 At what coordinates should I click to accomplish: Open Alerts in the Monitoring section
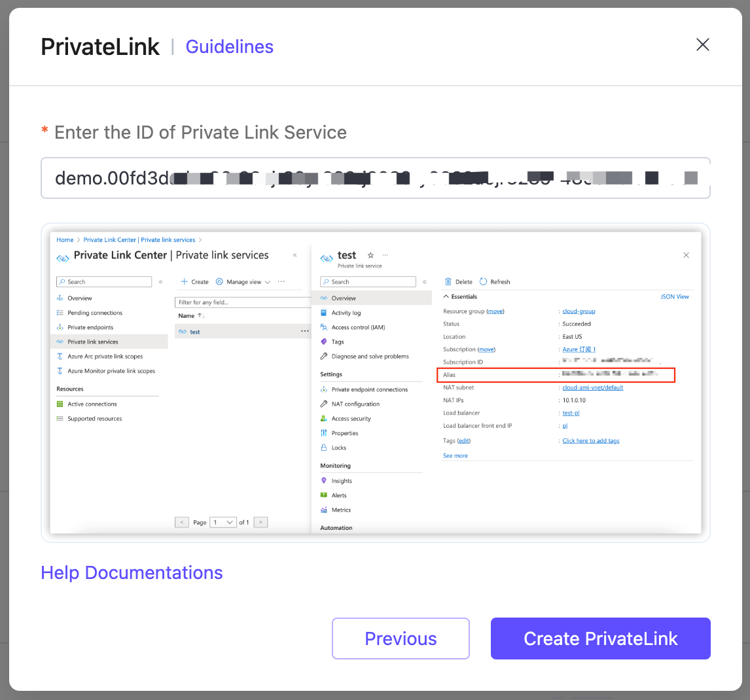point(338,495)
